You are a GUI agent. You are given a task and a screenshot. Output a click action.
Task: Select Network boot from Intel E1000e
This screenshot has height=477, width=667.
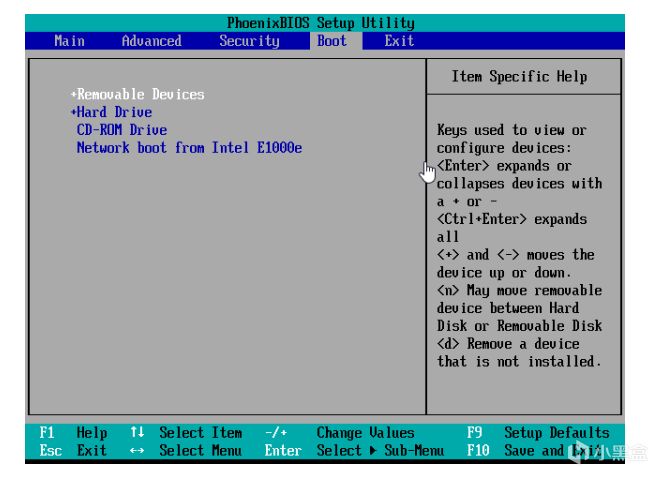pos(189,148)
